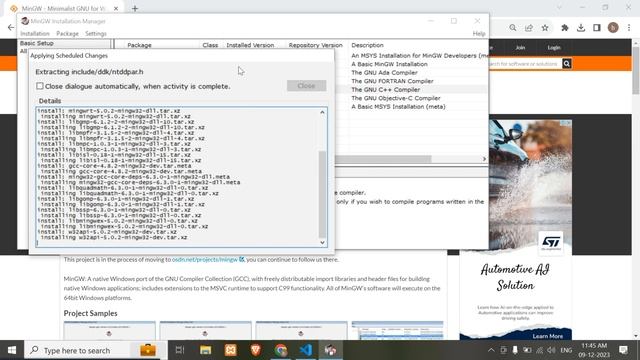Click the Close button in Applying Scheduled Changes
640x360 pixels.
(306, 86)
